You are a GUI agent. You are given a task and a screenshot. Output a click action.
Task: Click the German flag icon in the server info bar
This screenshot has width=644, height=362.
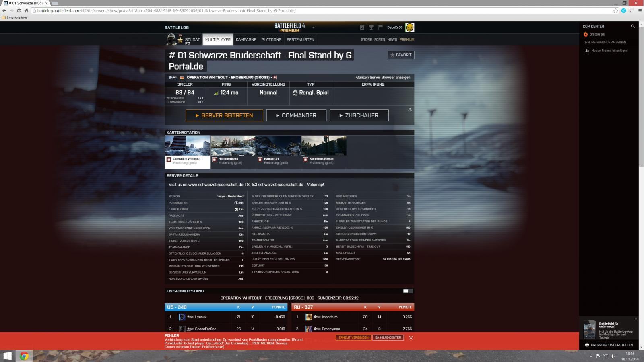click(x=182, y=78)
